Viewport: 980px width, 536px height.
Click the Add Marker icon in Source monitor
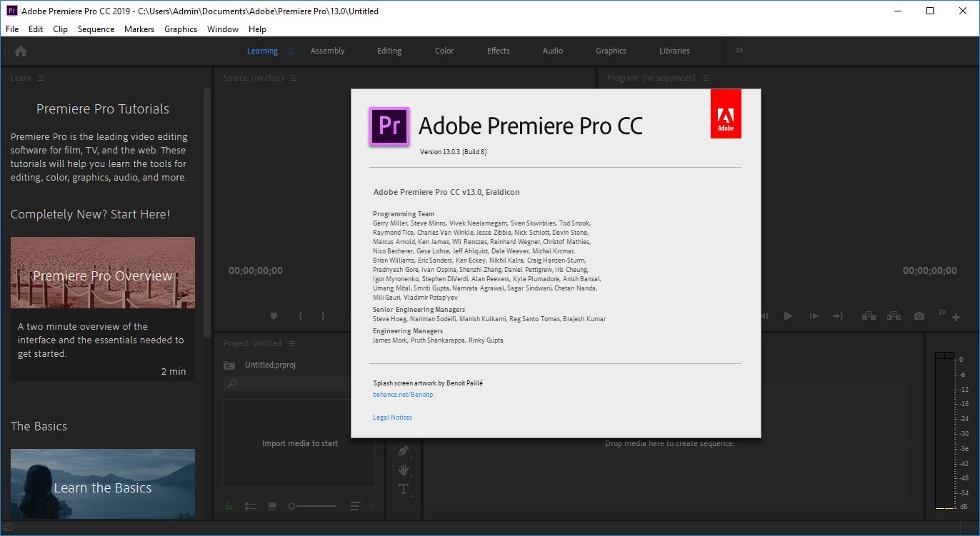[x=274, y=315]
